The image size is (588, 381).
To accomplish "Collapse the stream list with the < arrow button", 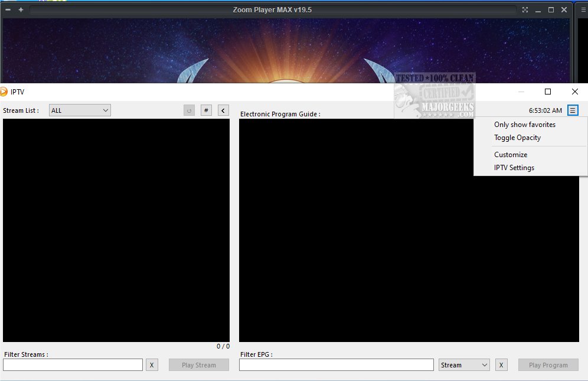I will point(223,110).
